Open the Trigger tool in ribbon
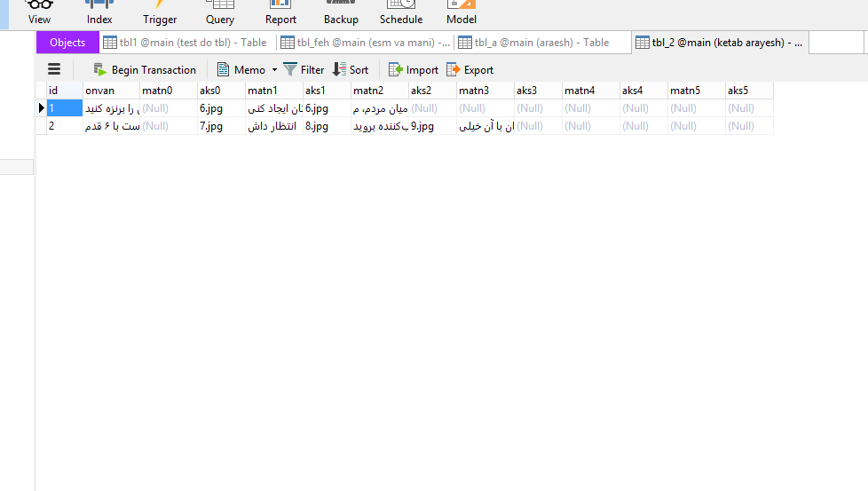The width and height of the screenshot is (868, 491). point(160,12)
